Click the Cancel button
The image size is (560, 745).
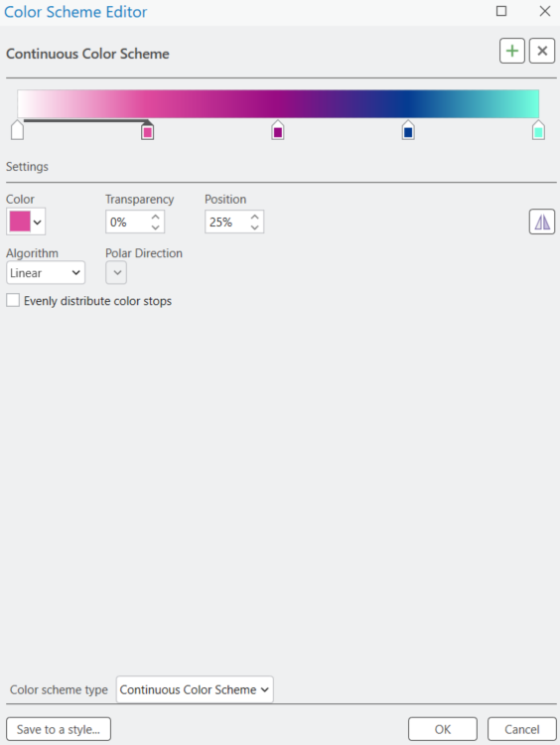522,729
